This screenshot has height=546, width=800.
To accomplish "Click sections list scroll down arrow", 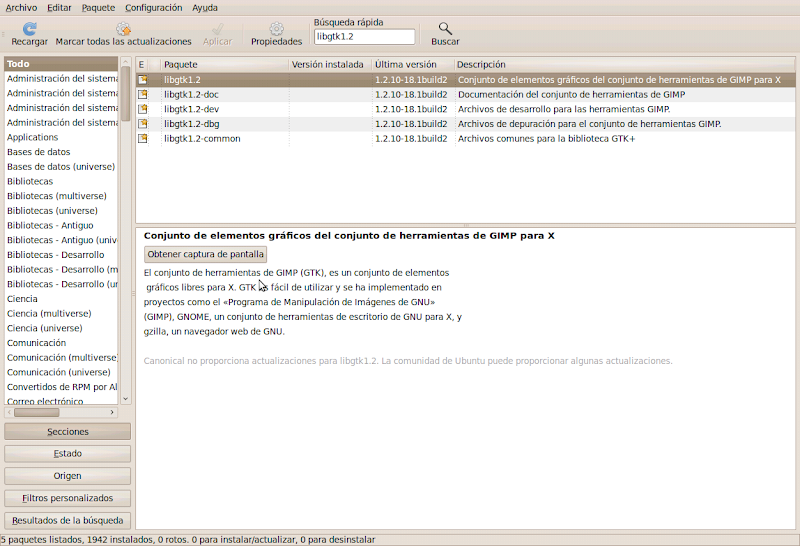I will [x=126, y=399].
